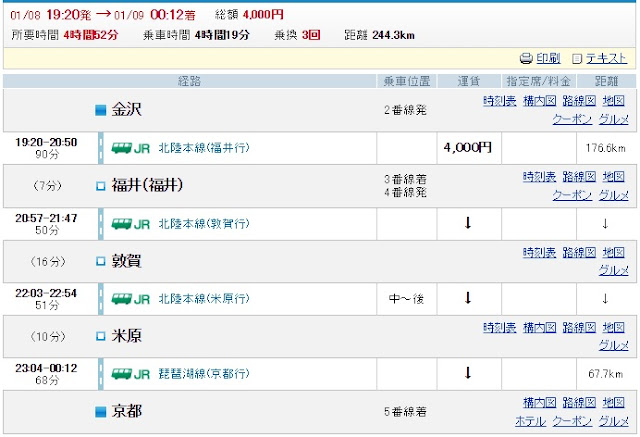
Task: Open 構内図 for 京都 station
Action: pyautogui.click(x=540, y=402)
